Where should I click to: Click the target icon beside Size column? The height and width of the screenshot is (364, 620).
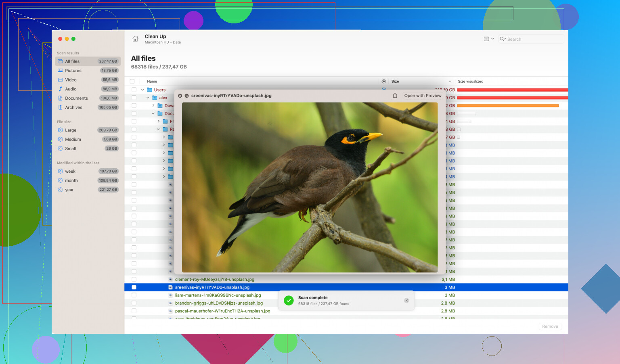tap(384, 82)
